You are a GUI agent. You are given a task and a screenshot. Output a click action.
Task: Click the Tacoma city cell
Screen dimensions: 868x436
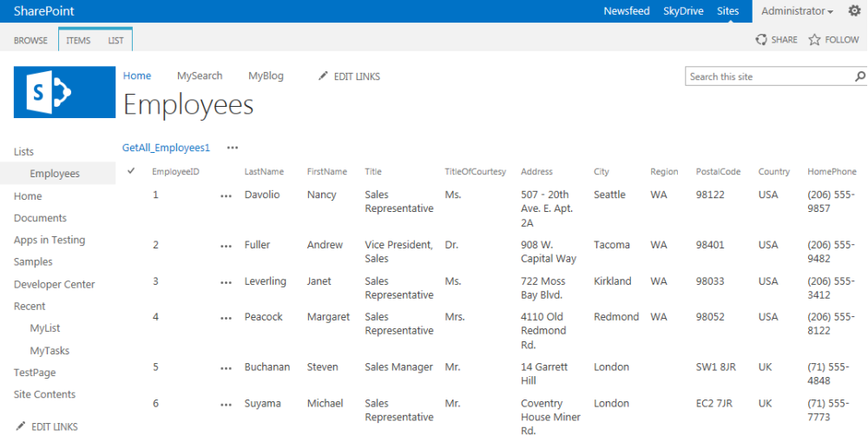point(612,244)
